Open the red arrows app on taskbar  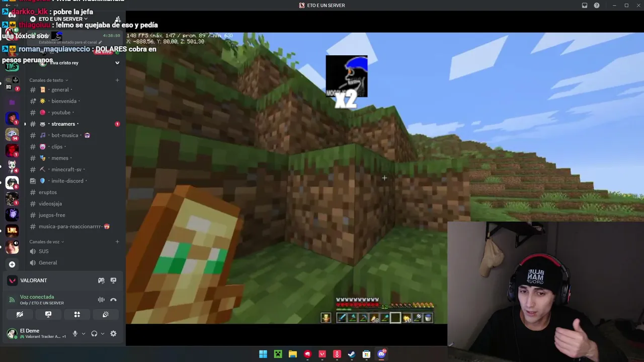pos(337,354)
